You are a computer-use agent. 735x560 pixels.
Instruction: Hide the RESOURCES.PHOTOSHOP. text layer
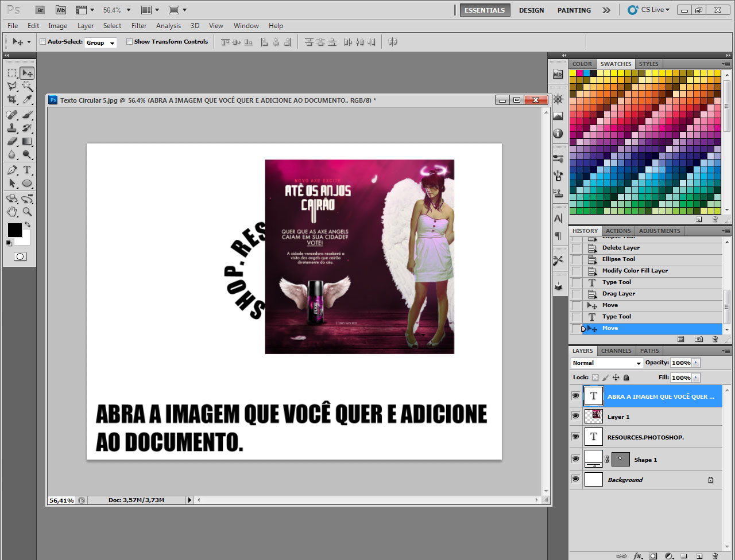[575, 437]
